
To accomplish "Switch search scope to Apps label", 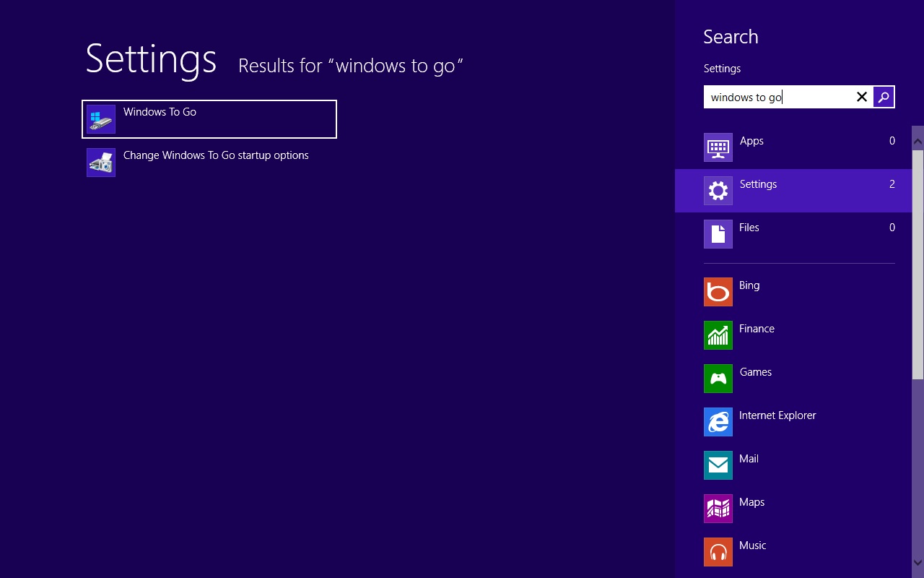I will (751, 141).
